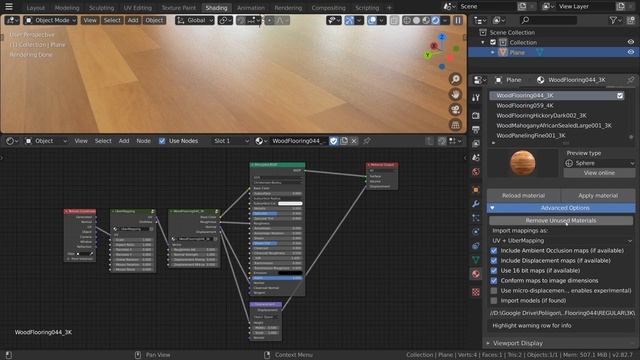The width and height of the screenshot is (640, 360).
Task: Open the Object Mode dropdown in viewport header
Action: click(50, 20)
